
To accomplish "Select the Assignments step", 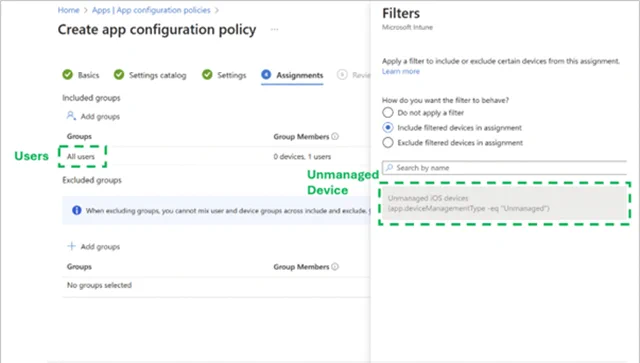I will [300, 75].
